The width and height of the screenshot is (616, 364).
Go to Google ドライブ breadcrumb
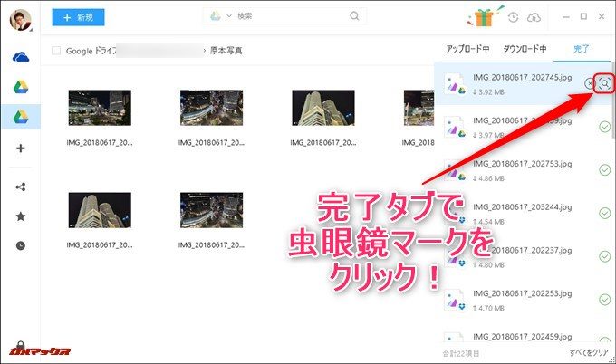tap(91, 51)
